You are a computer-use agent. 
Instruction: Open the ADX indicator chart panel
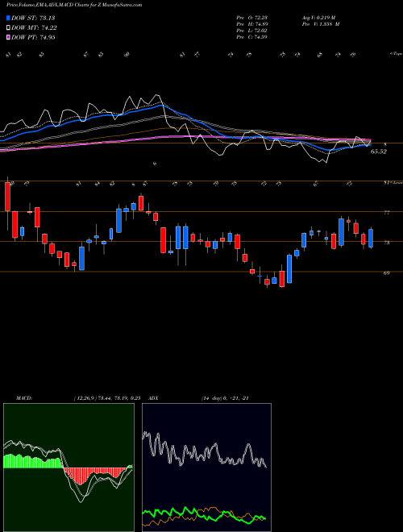click(206, 468)
